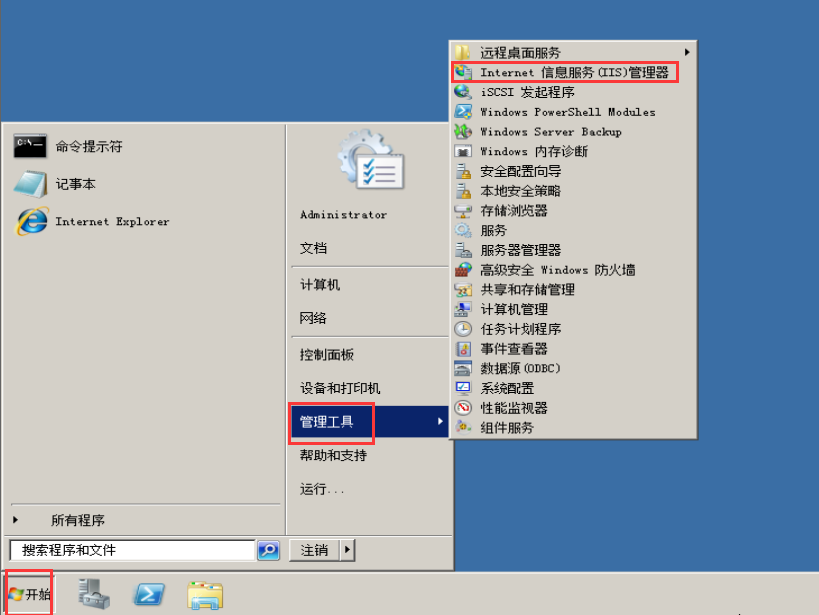Click the 服务 gear icon
Viewport: 819px width, 615px height.
pos(463,230)
